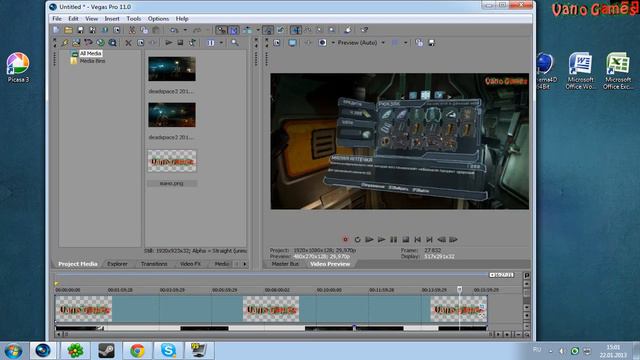Save the project using the toolbar disk icon
The width and height of the screenshot is (640, 360).
pos(80,30)
